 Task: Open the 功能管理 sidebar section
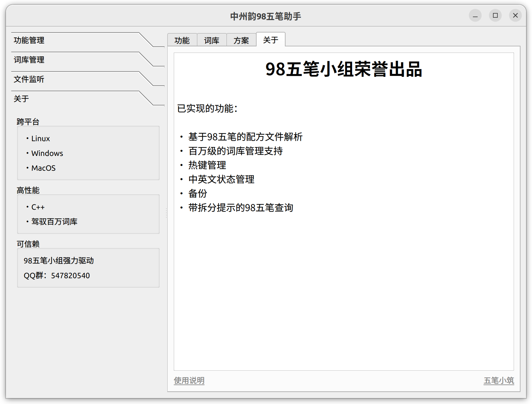tap(29, 40)
